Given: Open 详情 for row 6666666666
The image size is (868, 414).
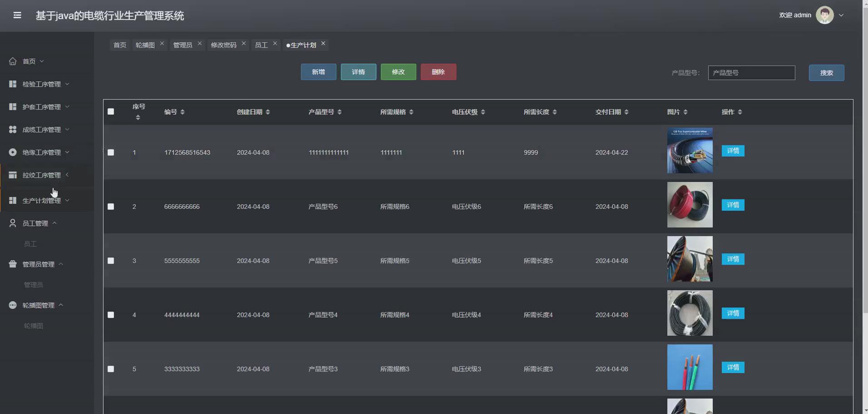Looking at the screenshot, I should (x=733, y=205).
